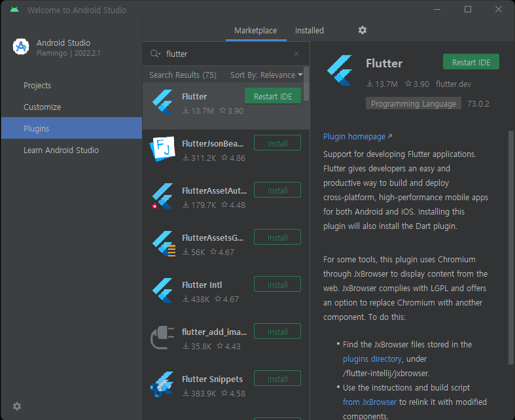
Task: Open the from JxBrowser link
Action: pos(370,402)
